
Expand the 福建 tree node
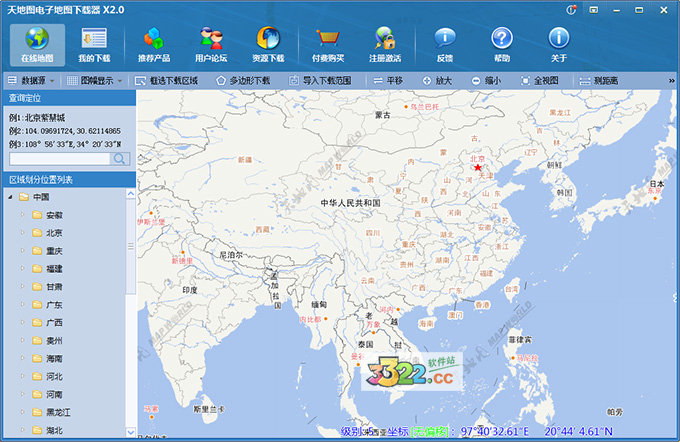(x=23, y=269)
